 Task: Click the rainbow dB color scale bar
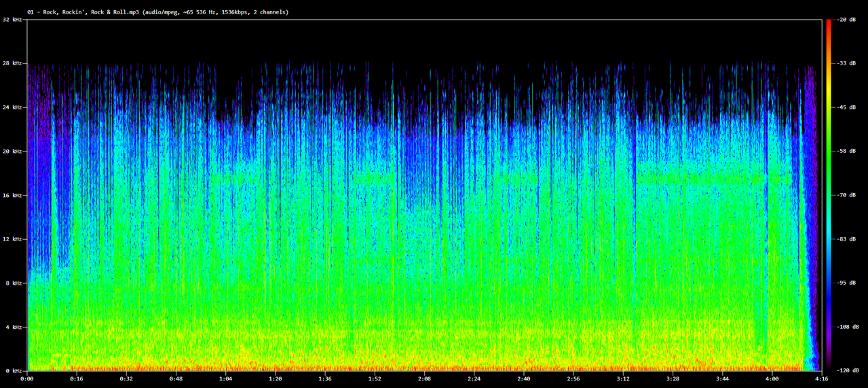(x=829, y=195)
